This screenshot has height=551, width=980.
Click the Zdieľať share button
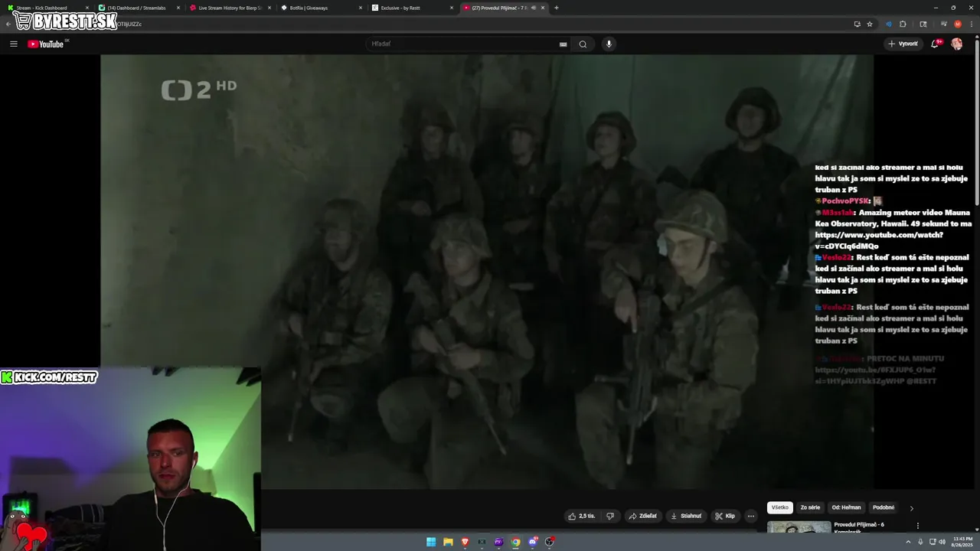pos(643,516)
